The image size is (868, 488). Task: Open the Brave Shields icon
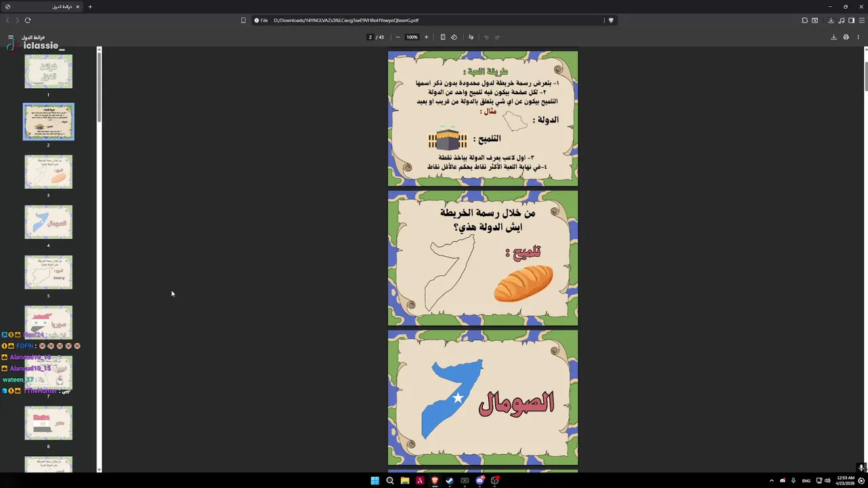pos(610,20)
